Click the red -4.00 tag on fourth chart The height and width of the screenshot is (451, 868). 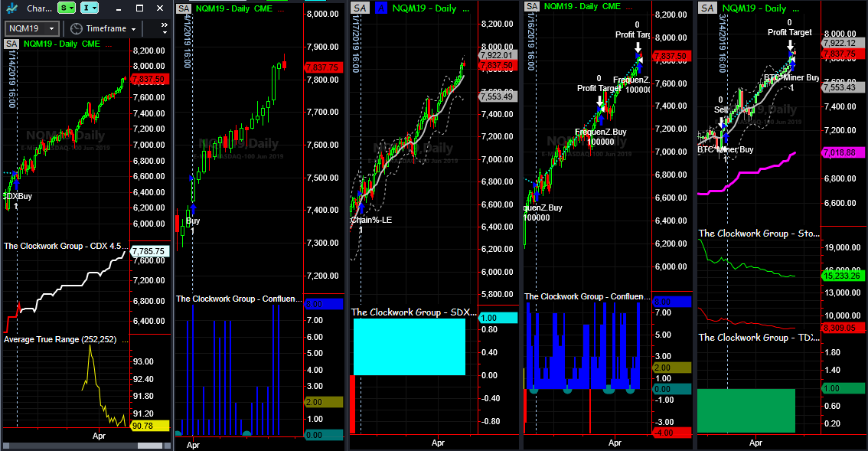point(672,433)
